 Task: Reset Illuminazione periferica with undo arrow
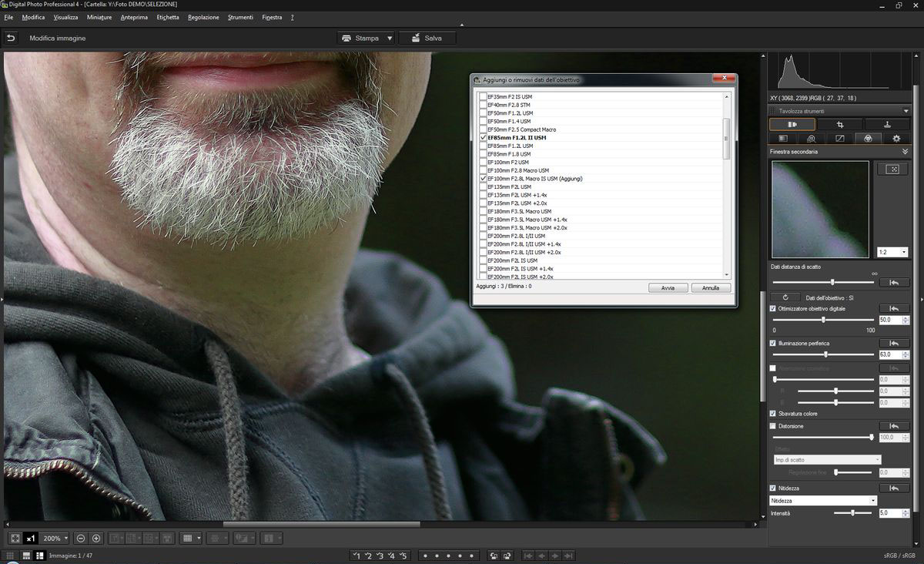coord(893,343)
